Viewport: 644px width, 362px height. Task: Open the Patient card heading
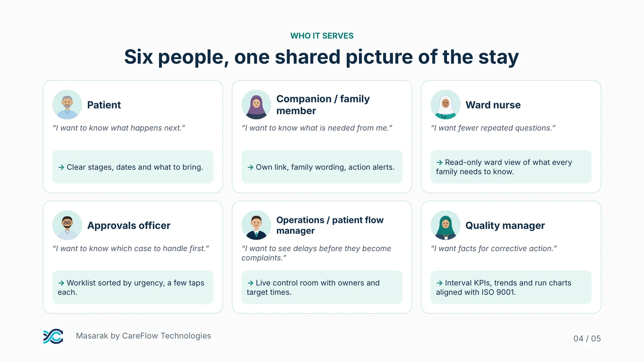pyautogui.click(x=104, y=105)
